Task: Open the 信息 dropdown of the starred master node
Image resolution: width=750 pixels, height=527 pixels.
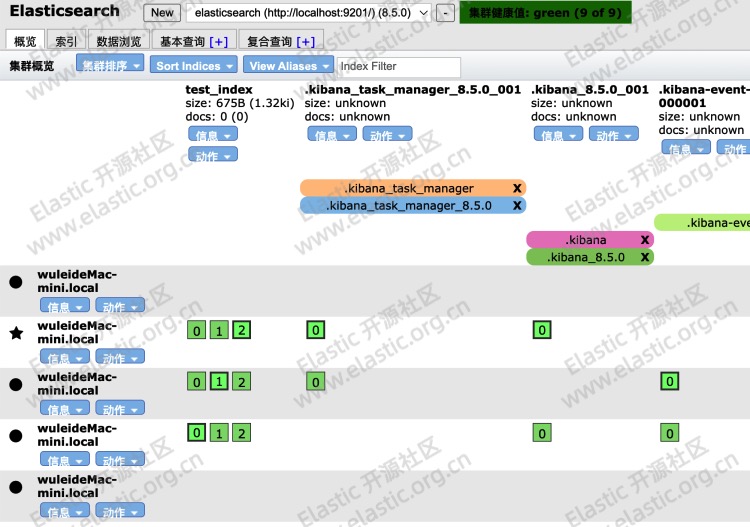Action: tap(65, 357)
